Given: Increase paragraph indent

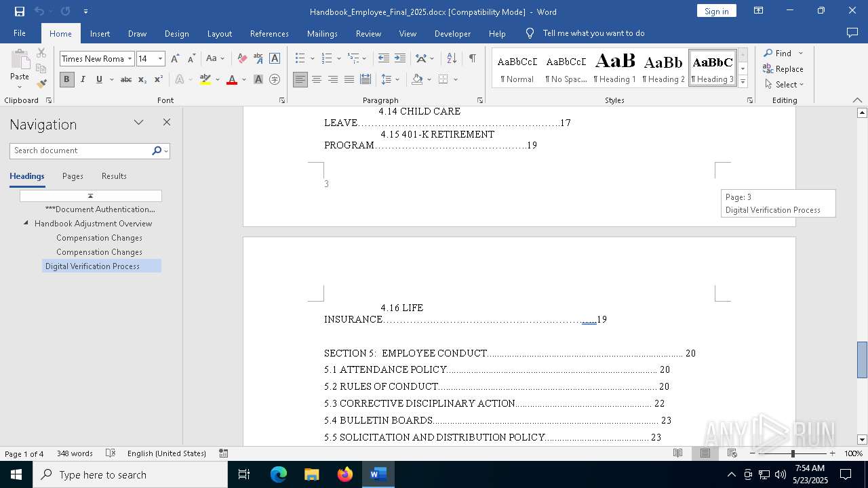Looking at the screenshot, I should coord(400,59).
